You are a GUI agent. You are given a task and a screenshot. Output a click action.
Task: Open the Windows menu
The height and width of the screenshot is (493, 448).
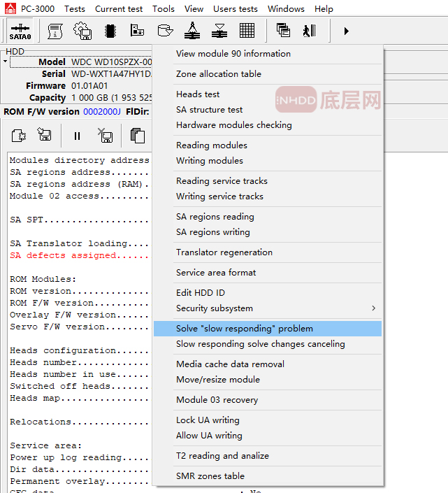click(286, 9)
